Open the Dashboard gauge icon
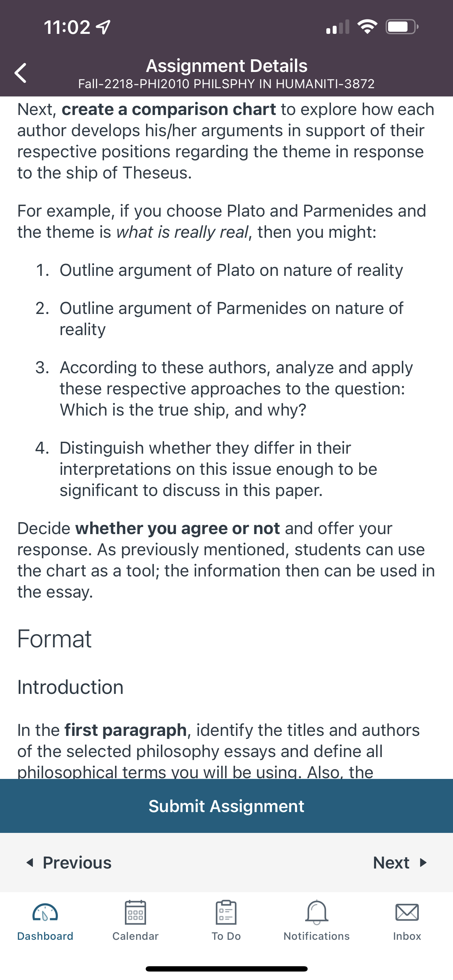Image resolution: width=453 pixels, height=980 pixels. point(45,912)
